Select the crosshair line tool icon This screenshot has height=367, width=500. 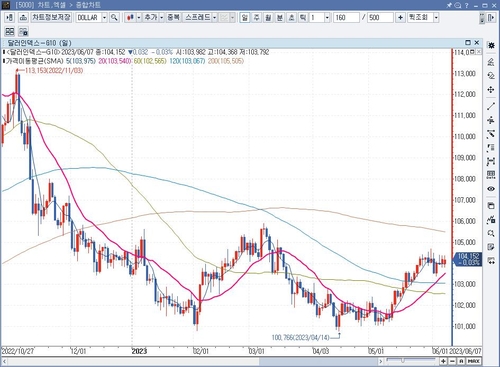click(491, 120)
